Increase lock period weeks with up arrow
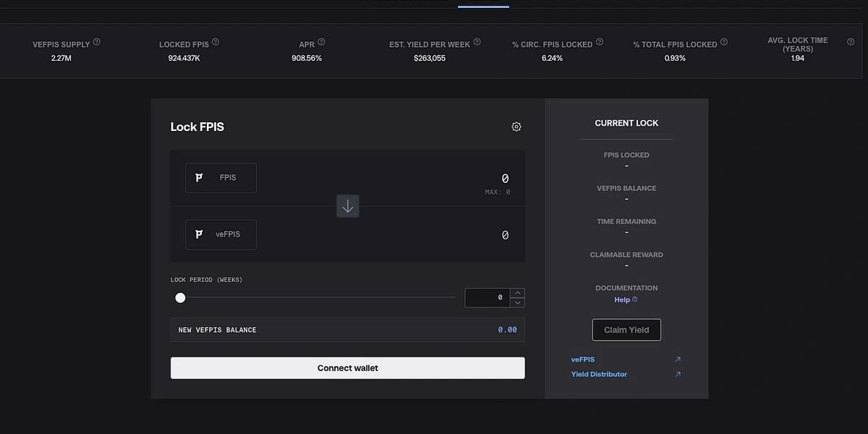Image resolution: width=868 pixels, height=434 pixels. tap(517, 293)
